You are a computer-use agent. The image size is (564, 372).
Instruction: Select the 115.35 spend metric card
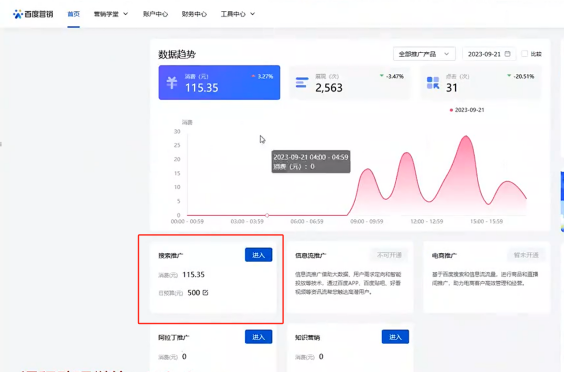(x=219, y=82)
